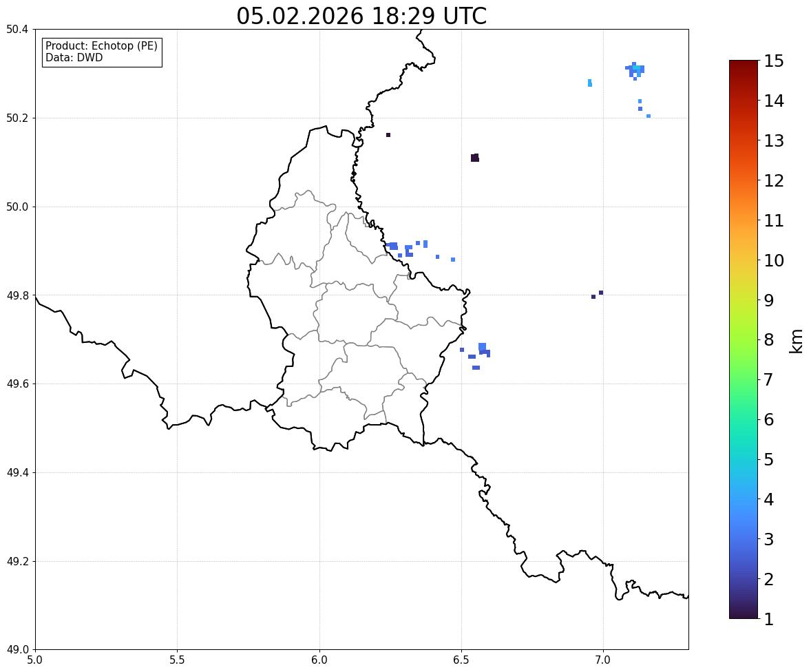Viewport: 811px width, 672px height.
Task: Click longitude axis label 6.0
Action: coord(319,660)
